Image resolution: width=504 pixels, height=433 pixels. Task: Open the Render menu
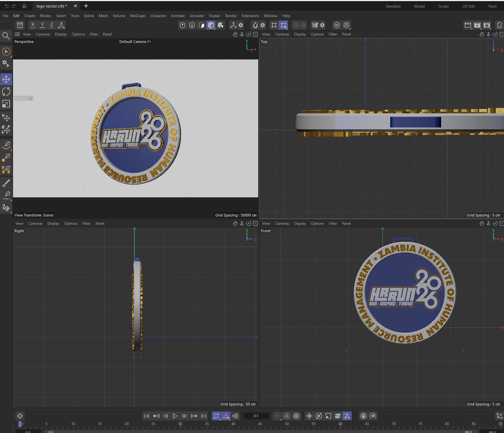tap(231, 16)
